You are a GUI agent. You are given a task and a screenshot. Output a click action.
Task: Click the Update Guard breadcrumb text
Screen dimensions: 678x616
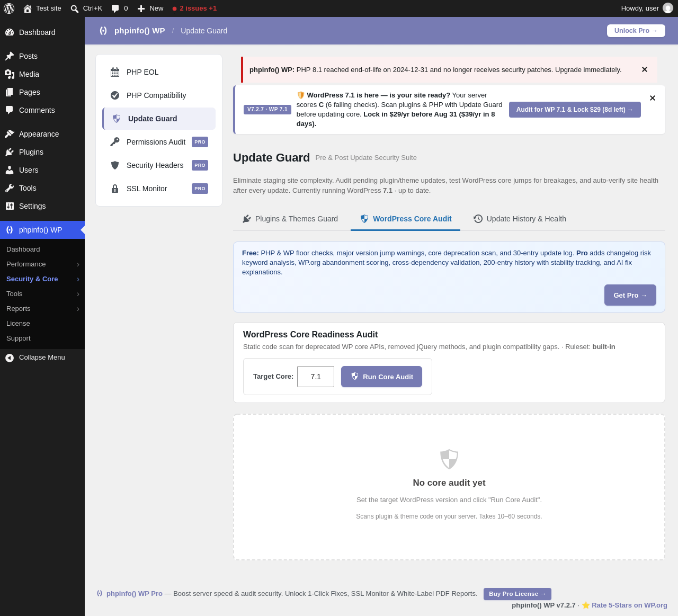[204, 31]
